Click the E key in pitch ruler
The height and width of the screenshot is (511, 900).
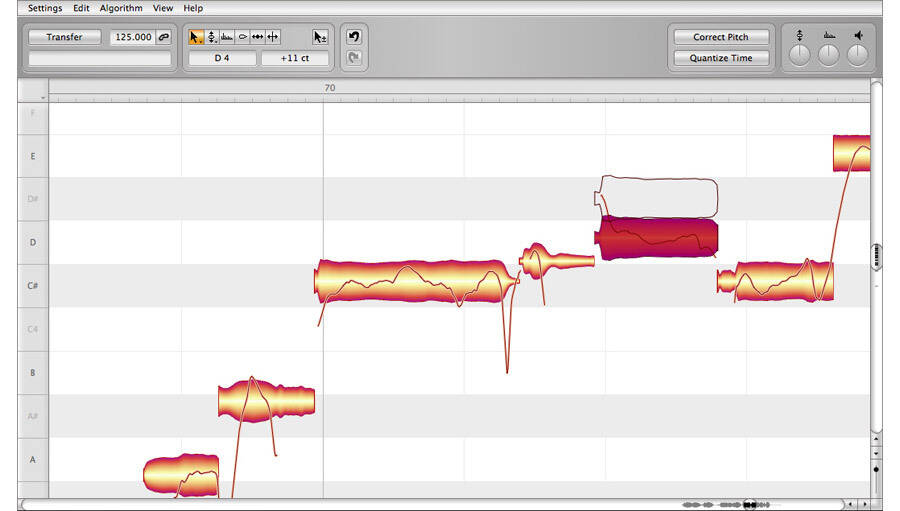pyautogui.click(x=33, y=156)
